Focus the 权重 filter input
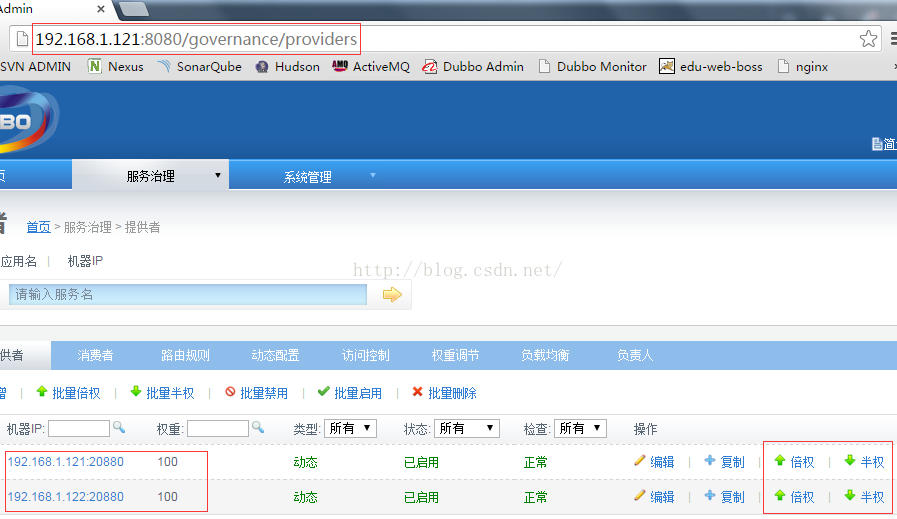Screen dimensions: 897x519 click(x=218, y=428)
